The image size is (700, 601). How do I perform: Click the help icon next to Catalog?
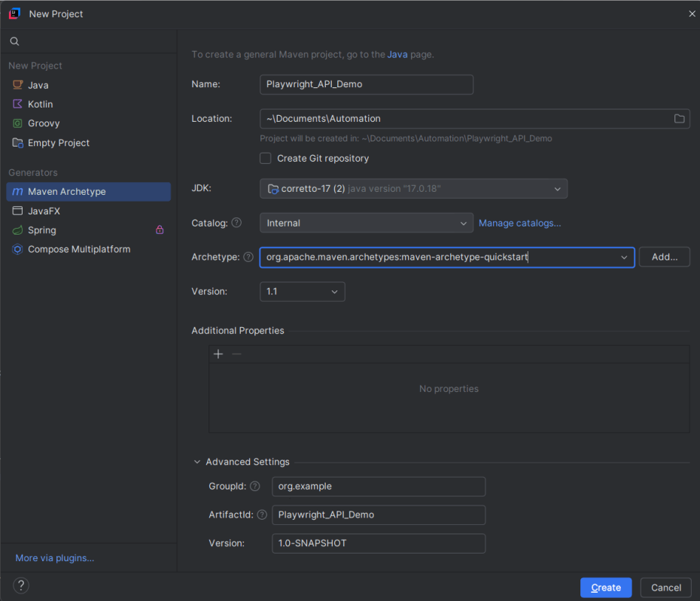click(236, 223)
